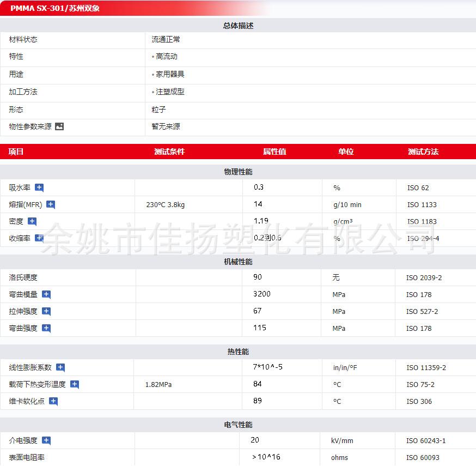Click the plus icon next to 熔指(MFR)
Image resolution: width=476 pixels, height=466 pixels.
[x=51, y=204]
